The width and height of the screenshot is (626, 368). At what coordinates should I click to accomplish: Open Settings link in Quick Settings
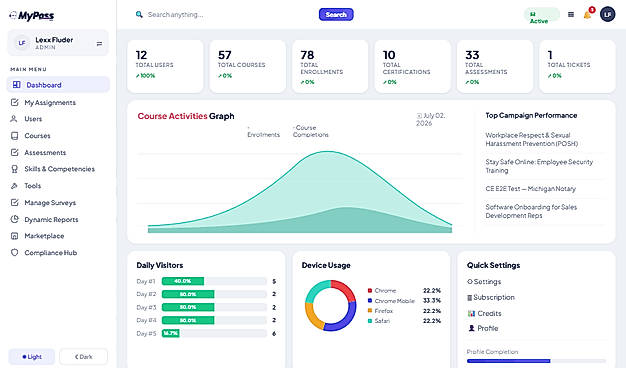pyautogui.click(x=484, y=281)
